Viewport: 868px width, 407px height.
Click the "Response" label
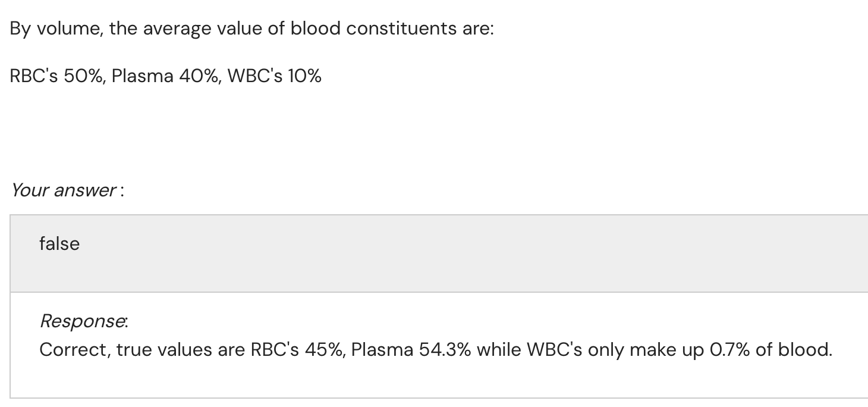click(x=83, y=321)
